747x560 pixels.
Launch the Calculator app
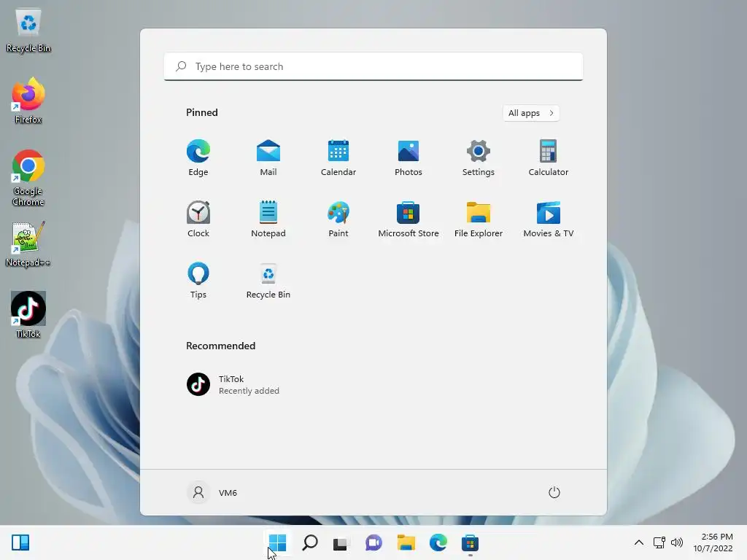coord(549,158)
